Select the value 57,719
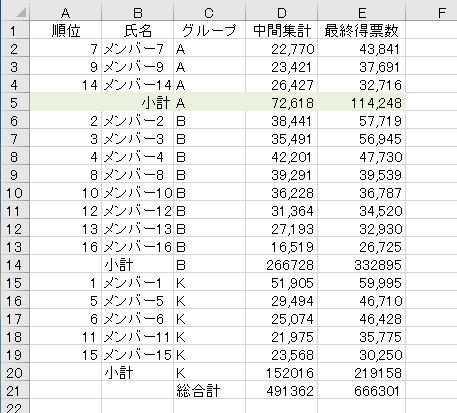 point(361,121)
